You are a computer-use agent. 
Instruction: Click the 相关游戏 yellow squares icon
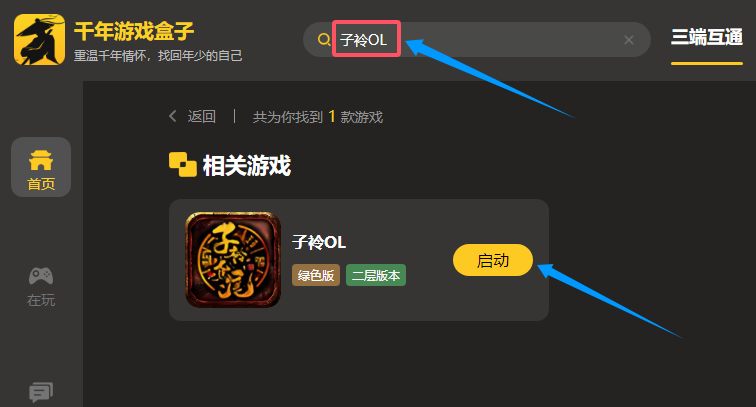pyautogui.click(x=183, y=164)
